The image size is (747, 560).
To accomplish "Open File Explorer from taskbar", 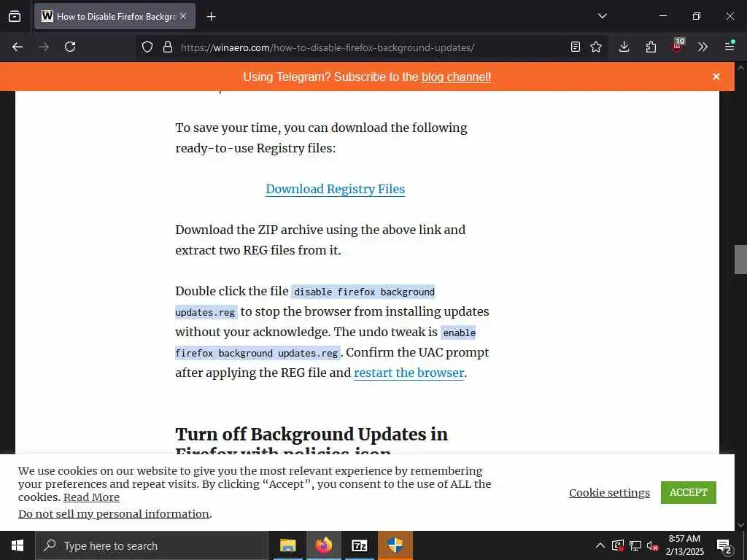I will pos(287,545).
